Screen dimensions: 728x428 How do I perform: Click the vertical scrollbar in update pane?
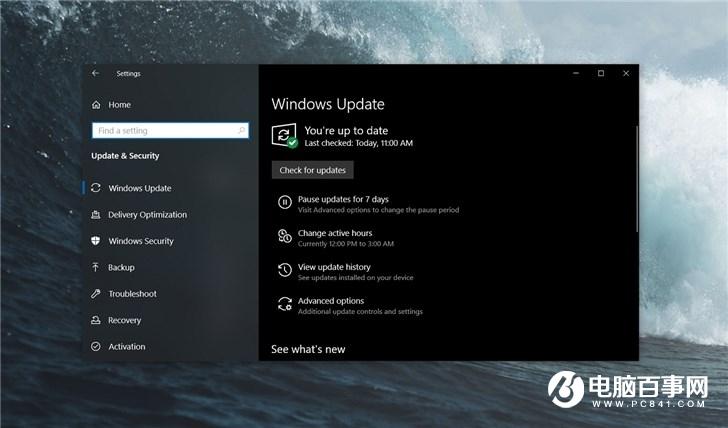click(x=637, y=179)
